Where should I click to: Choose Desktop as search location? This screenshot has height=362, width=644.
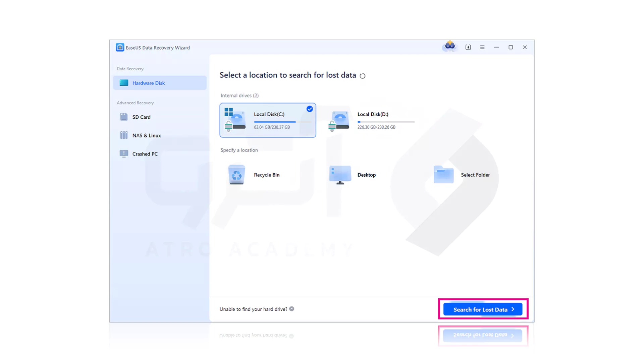coord(367,175)
